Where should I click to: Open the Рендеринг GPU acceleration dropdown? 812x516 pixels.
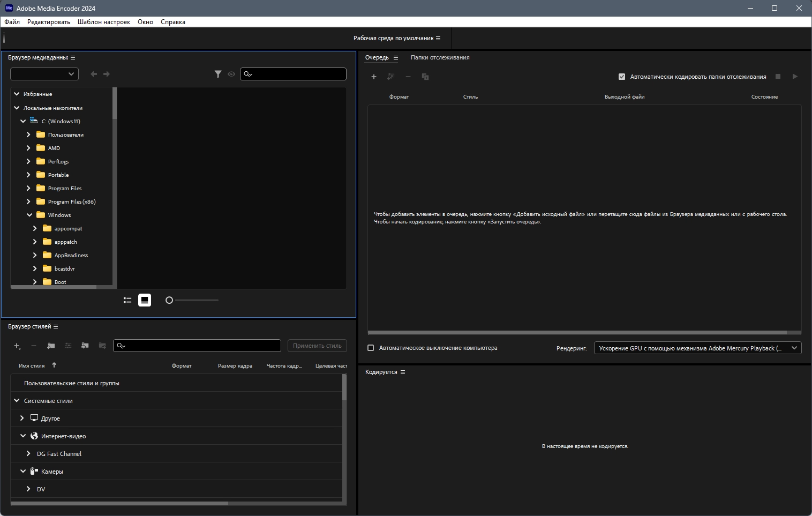click(698, 348)
